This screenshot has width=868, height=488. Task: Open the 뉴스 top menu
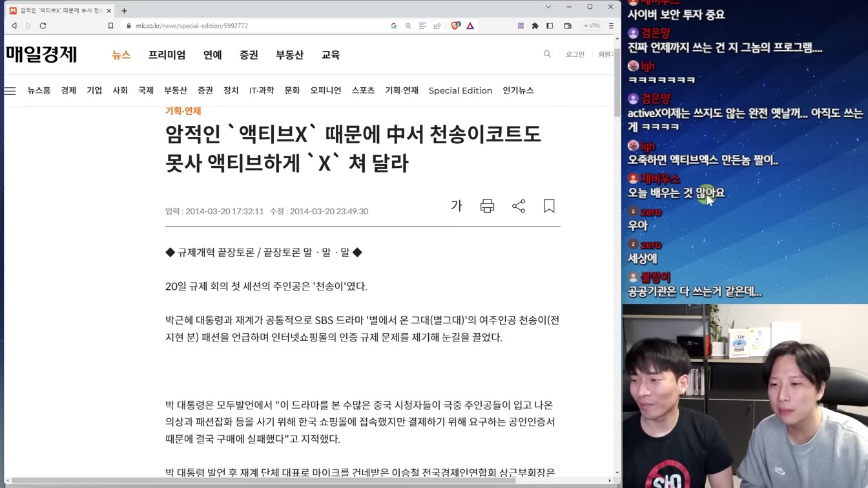(121, 55)
